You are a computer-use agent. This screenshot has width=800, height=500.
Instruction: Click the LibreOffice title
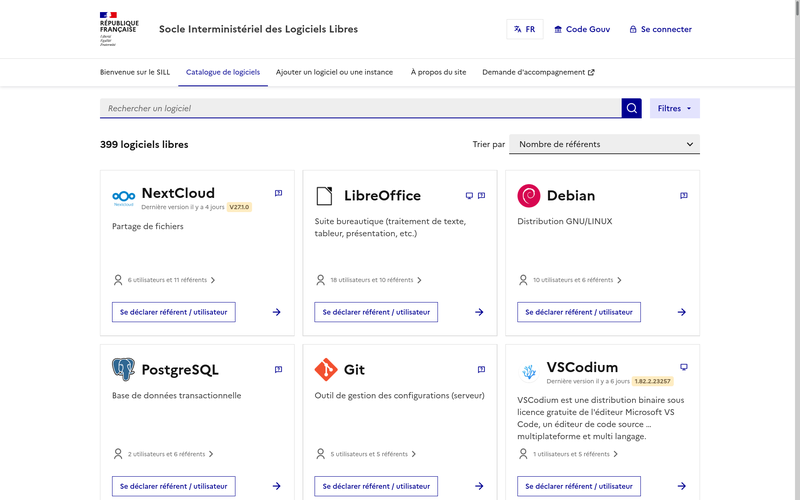pyautogui.click(x=382, y=195)
